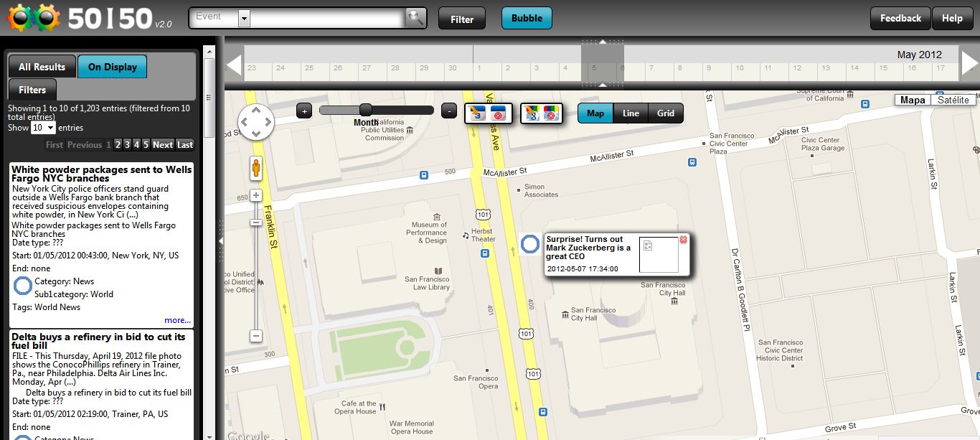Move timeline back with left arrow
The image size is (980, 440).
coord(234,65)
